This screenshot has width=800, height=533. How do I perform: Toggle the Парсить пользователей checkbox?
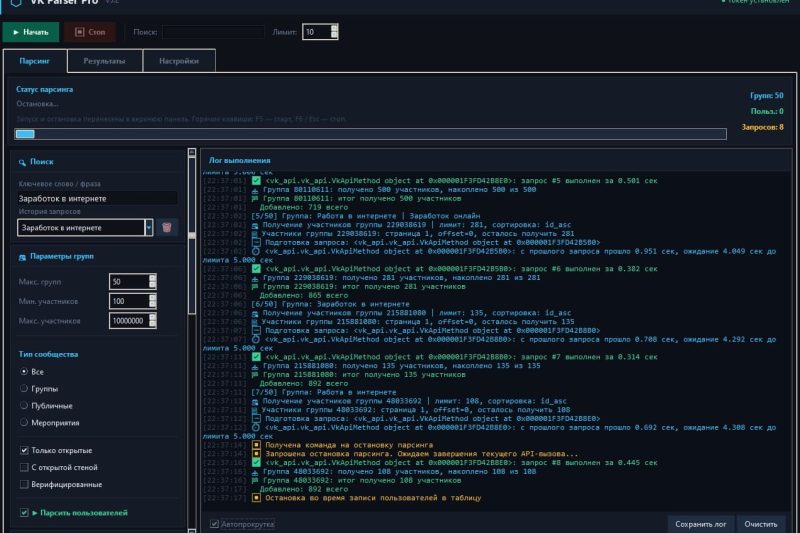pos(24,513)
